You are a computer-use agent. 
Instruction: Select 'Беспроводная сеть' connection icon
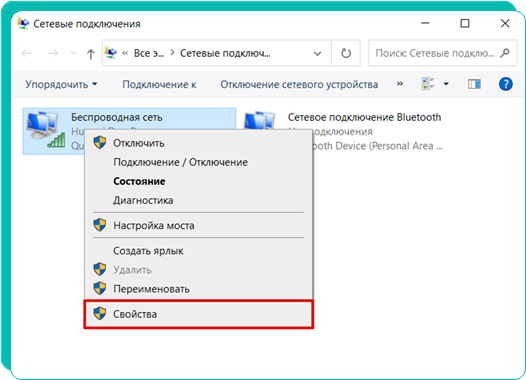point(46,130)
